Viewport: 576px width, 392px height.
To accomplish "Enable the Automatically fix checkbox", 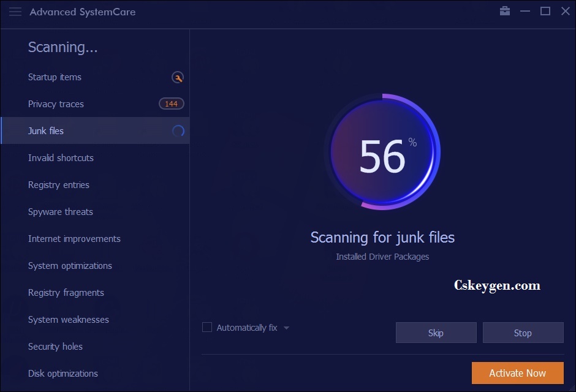I will point(207,327).
